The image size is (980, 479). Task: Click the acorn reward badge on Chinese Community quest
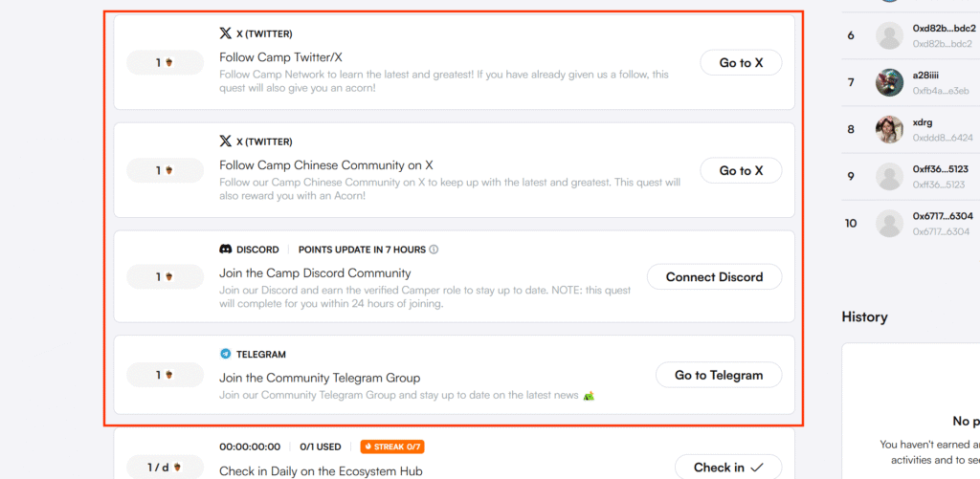click(165, 170)
